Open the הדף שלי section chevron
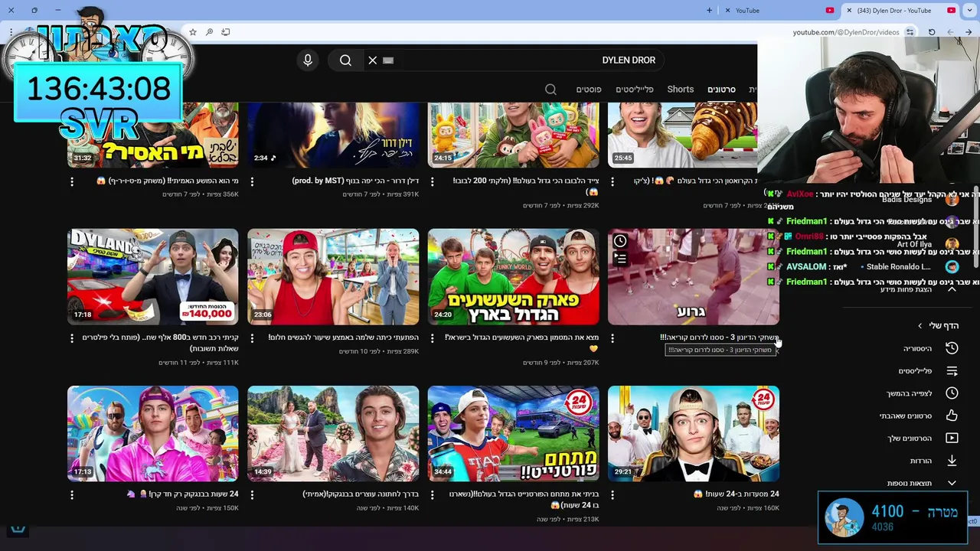Screen dimensions: 980x551 point(920,326)
